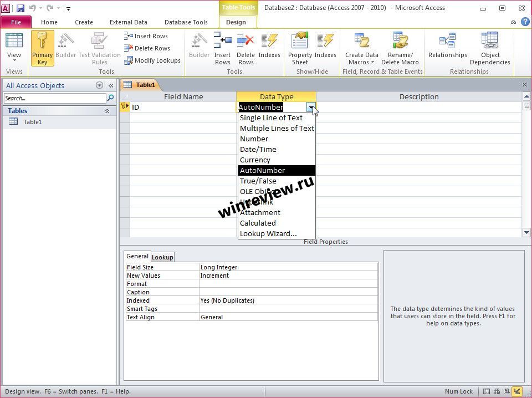Click the Indexed value Yes (No Duplicates)

coord(288,300)
